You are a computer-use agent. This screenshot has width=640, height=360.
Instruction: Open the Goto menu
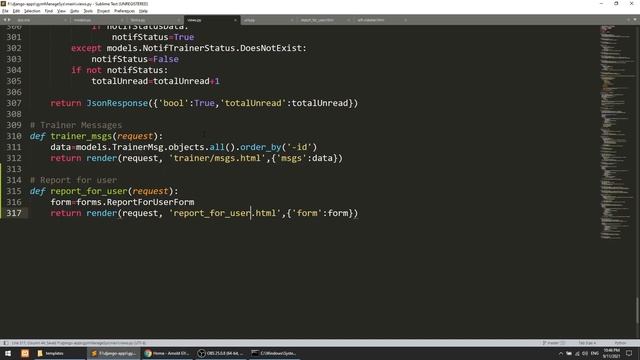point(74,11)
